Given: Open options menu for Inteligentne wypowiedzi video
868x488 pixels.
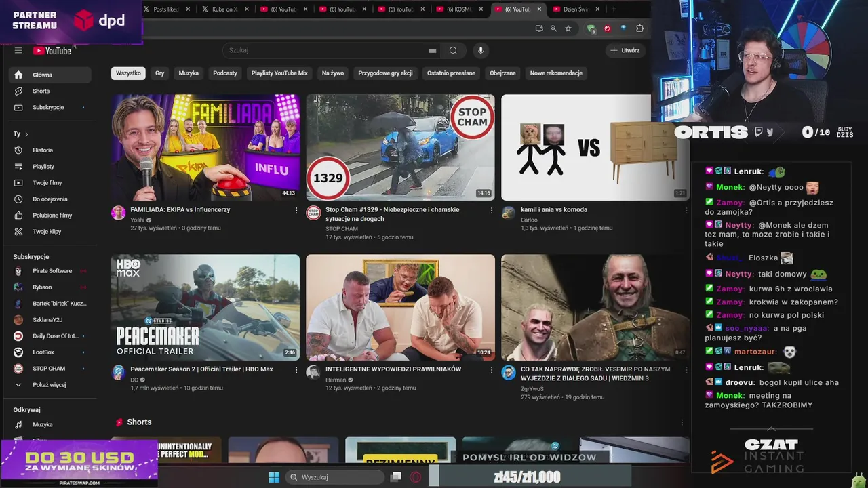Looking at the screenshot, I should 492,370.
